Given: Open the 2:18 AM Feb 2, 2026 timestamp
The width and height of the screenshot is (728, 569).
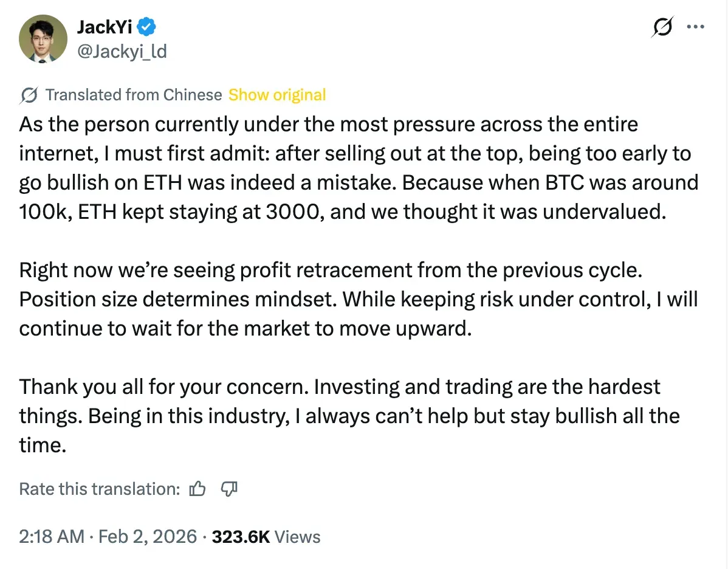Looking at the screenshot, I should tap(108, 536).
